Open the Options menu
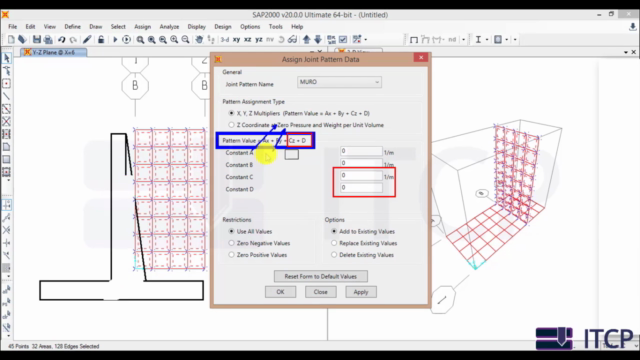This screenshot has width=640, height=360. [x=250, y=27]
